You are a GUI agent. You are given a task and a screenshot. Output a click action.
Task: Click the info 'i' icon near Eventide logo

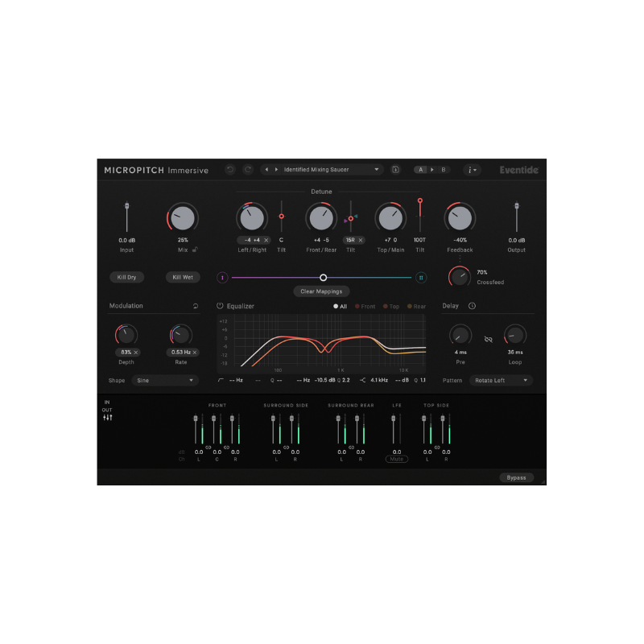tap(471, 169)
